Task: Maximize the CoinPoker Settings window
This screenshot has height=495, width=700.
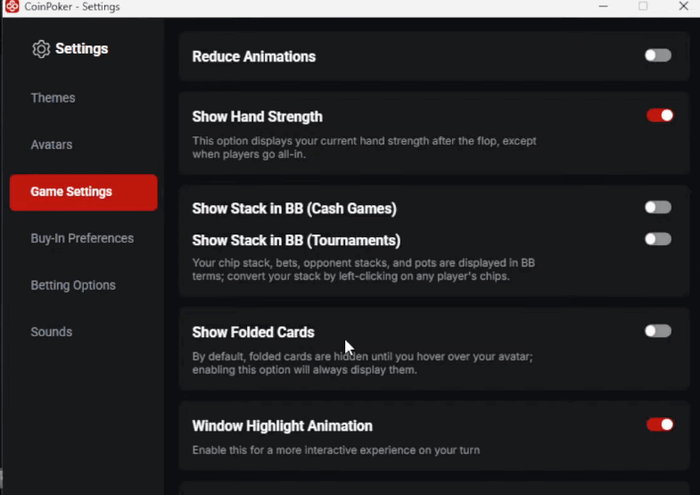Action: 643,7
